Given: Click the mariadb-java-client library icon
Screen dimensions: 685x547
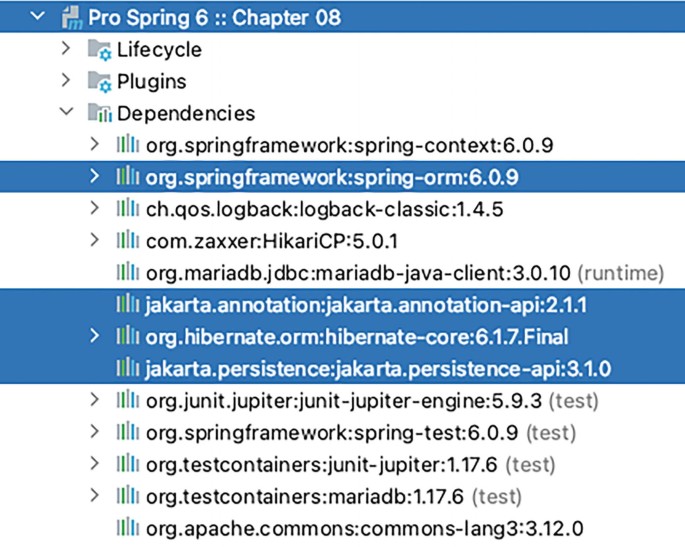Looking at the screenshot, I should pyautogui.click(x=128, y=273).
